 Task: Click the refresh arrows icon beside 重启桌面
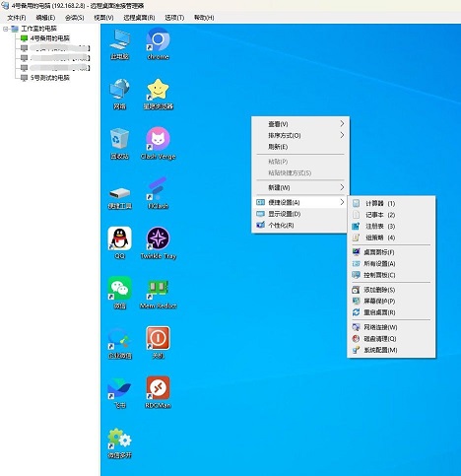click(x=356, y=312)
